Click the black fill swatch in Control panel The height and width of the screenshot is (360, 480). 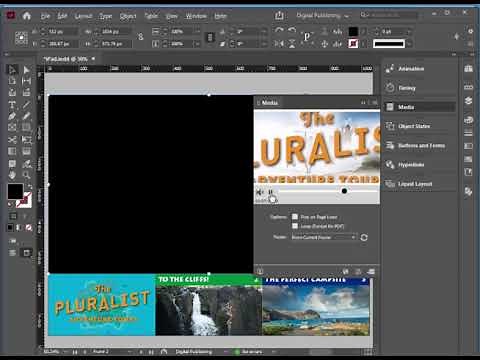coord(353,32)
